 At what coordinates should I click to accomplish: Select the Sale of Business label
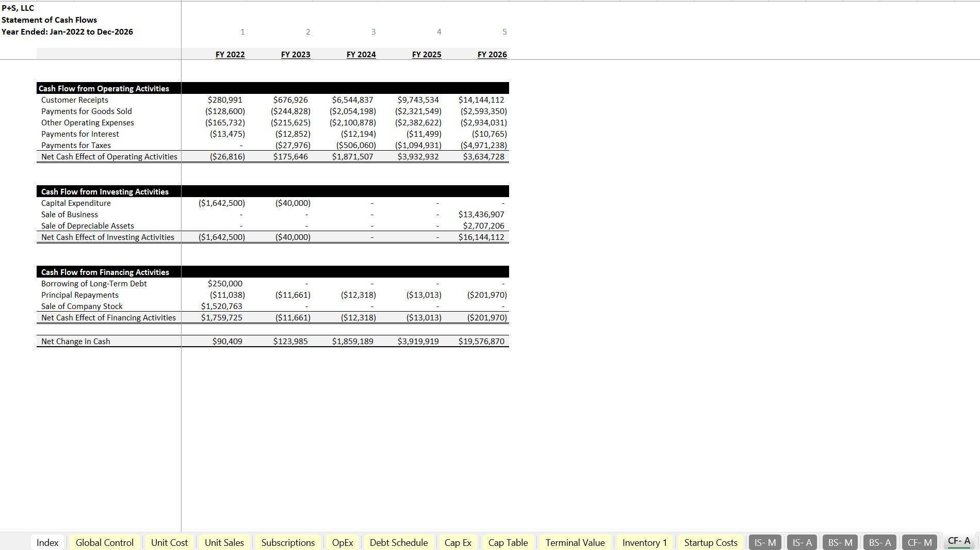point(70,214)
